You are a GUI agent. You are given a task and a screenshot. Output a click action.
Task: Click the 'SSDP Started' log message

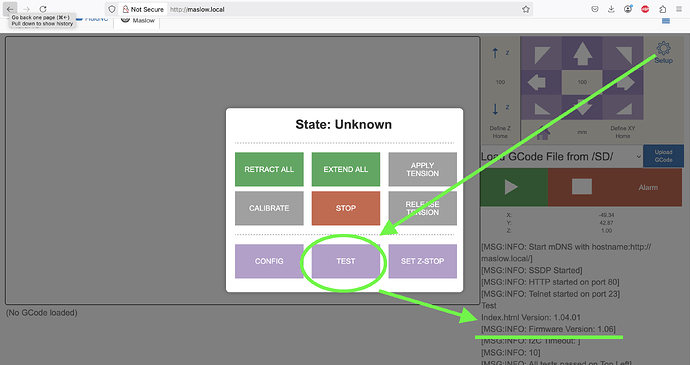(x=532, y=270)
